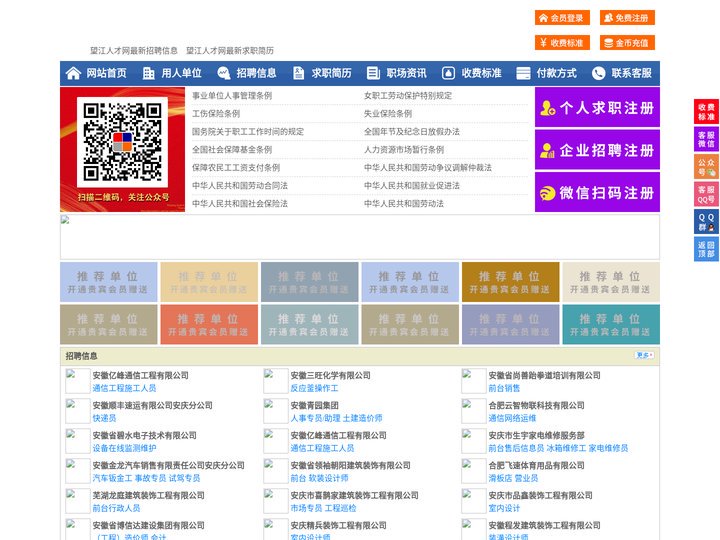Open 职场资讯 menu item
The width and height of the screenshot is (720, 540).
coord(406,73)
